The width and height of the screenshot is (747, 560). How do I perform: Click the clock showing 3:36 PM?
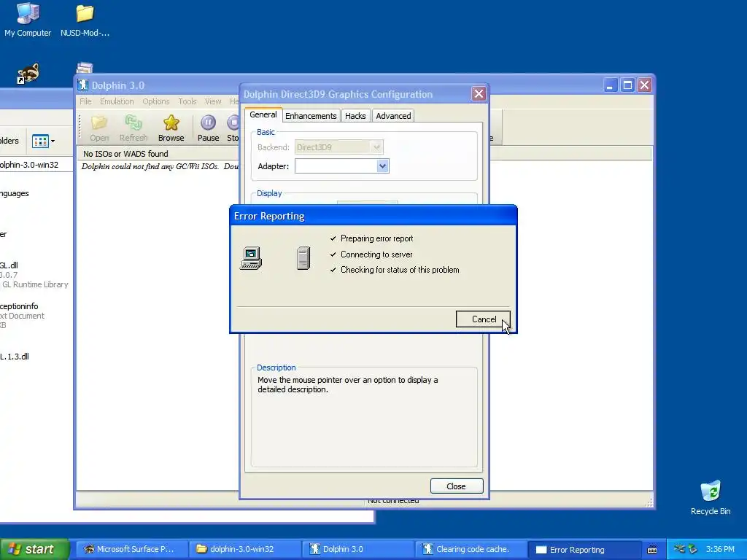(720, 549)
